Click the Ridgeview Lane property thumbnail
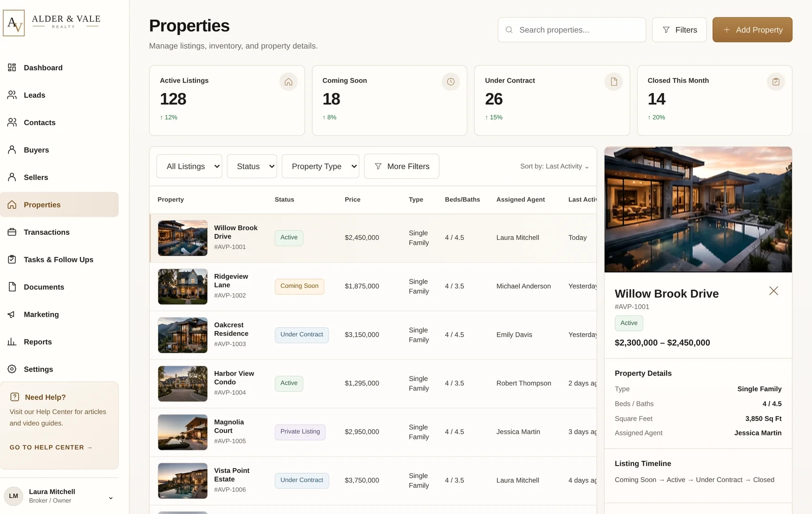The width and height of the screenshot is (812, 514). (x=182, y=286)
